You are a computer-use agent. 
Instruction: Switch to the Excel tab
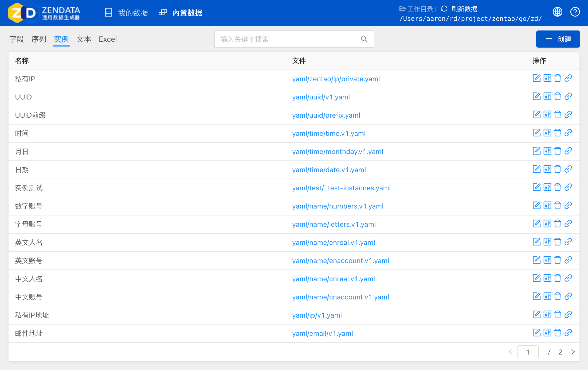(x=108, y=39)
